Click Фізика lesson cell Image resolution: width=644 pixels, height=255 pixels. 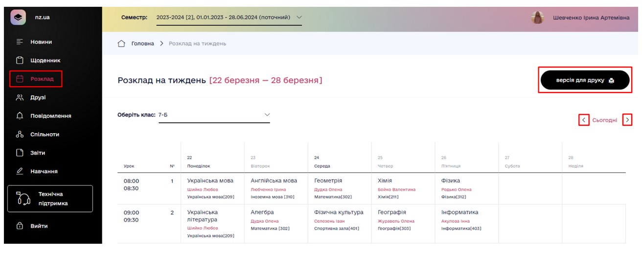coord(451,181)
